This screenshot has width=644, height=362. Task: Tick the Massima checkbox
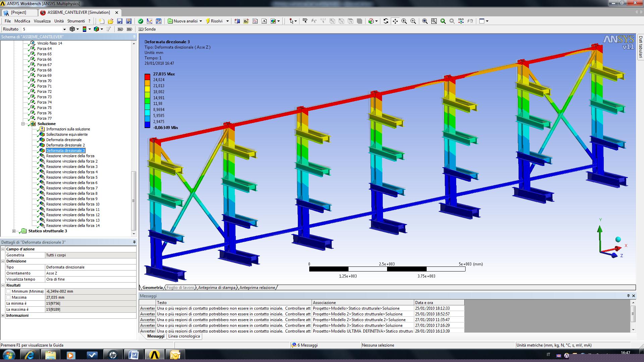point(8,297)
